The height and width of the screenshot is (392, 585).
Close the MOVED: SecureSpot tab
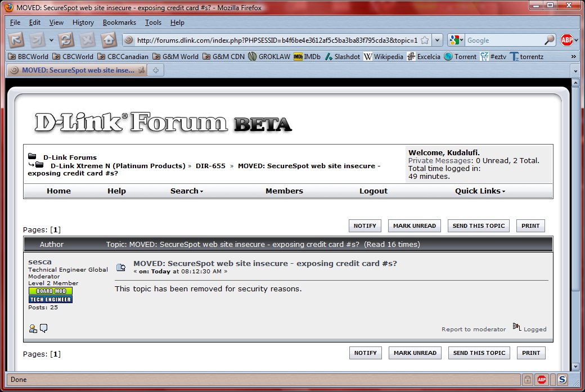coord(141,70)
